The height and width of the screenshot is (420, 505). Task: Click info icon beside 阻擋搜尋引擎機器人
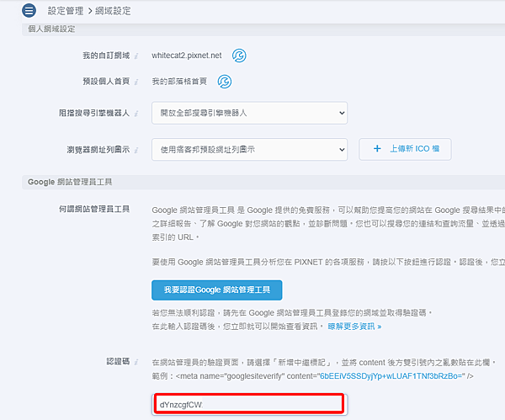136,114
